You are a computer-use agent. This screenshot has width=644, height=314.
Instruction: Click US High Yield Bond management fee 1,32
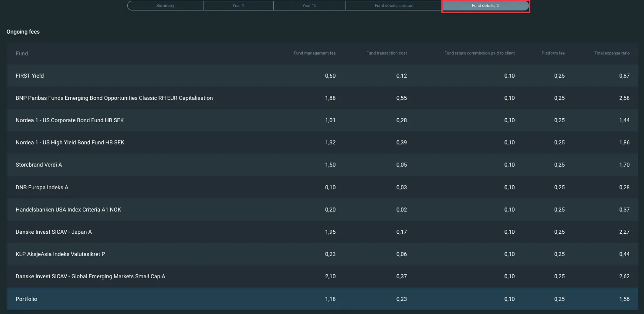pos(330,143)
